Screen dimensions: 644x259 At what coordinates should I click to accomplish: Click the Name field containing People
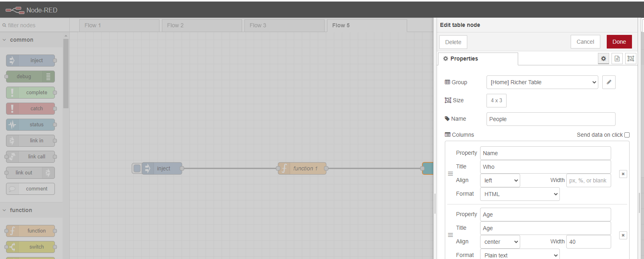tap(551, 119)
